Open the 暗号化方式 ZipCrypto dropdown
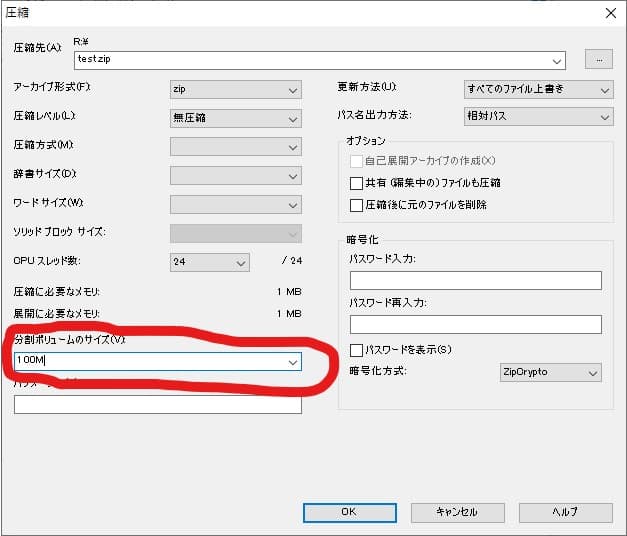The image size is (627, 536). [x=551, y=372]
